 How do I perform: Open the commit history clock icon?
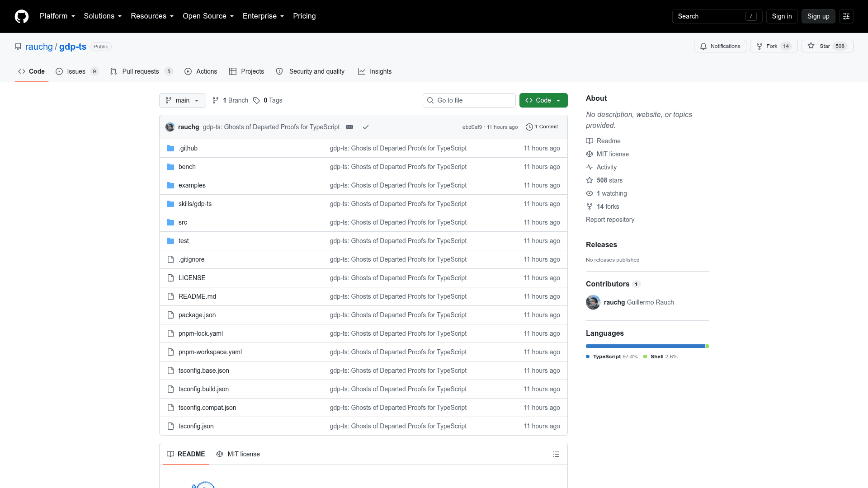coord(529,127)
